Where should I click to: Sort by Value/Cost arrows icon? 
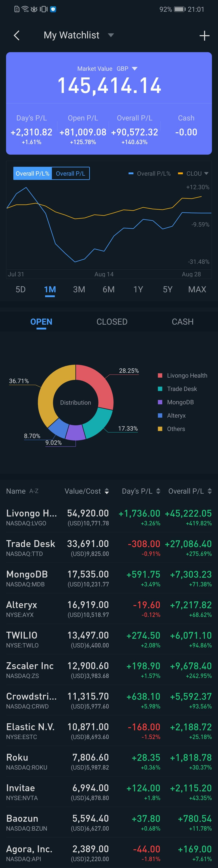(107, 491)
